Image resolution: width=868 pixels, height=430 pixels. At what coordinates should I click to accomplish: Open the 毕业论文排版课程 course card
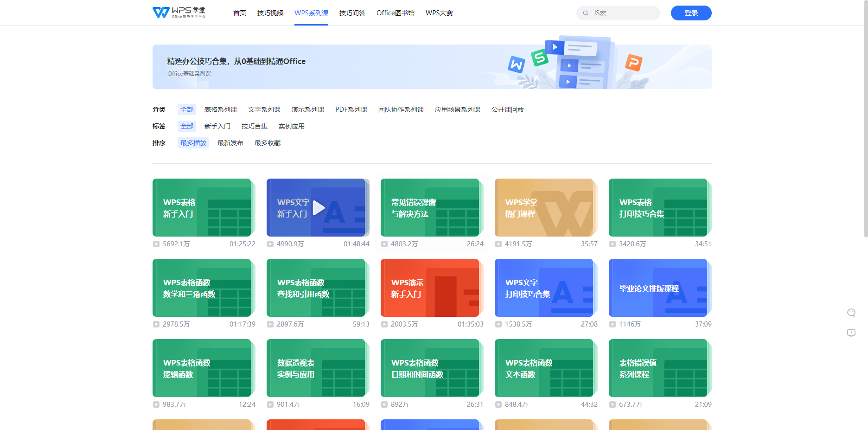tap(660, 288)
